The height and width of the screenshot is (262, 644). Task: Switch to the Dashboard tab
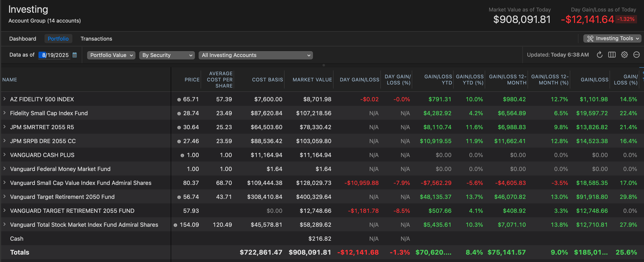[23, 39]
